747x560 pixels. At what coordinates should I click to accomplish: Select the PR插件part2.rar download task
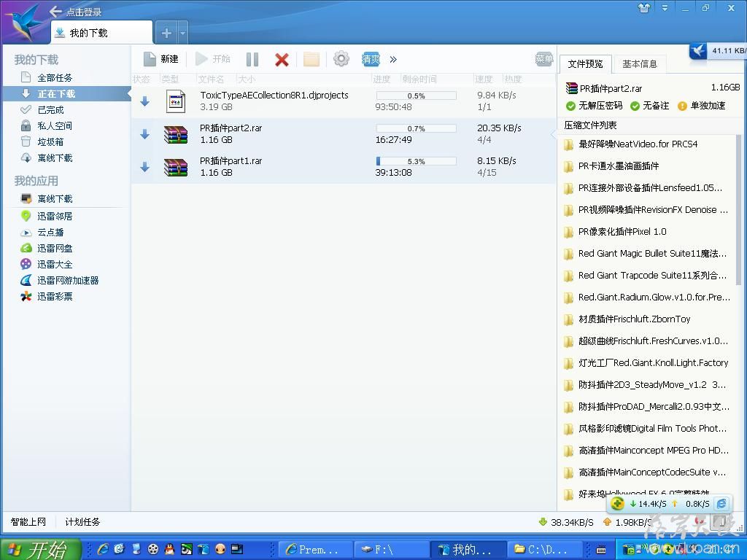point(344,134)
